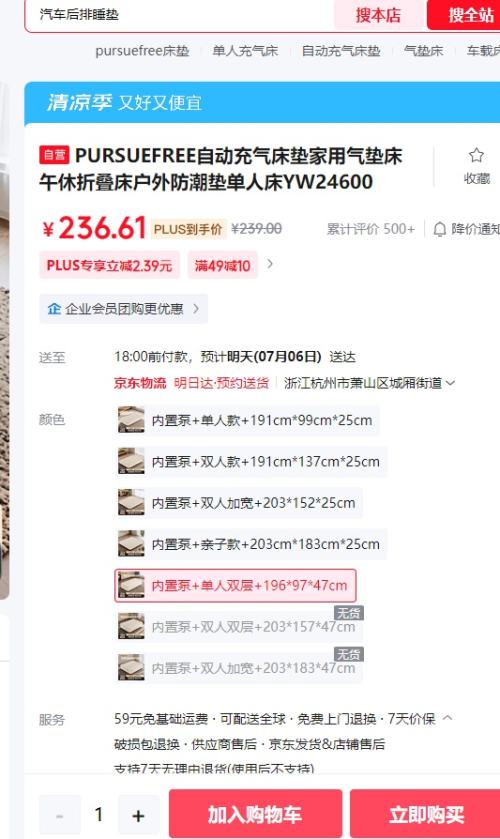Click the 收藏 star icon
This screenshot has height=839, width=500.
click(476, 156)
